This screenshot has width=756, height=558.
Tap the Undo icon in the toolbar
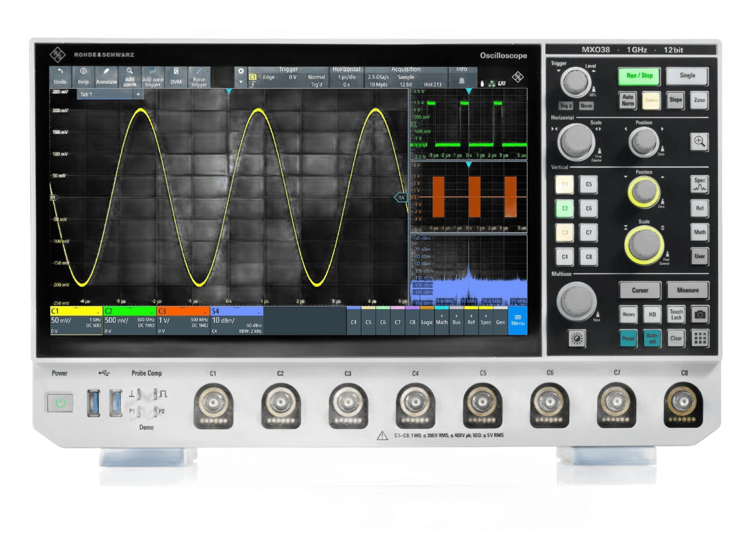click(x=60, y=76)
